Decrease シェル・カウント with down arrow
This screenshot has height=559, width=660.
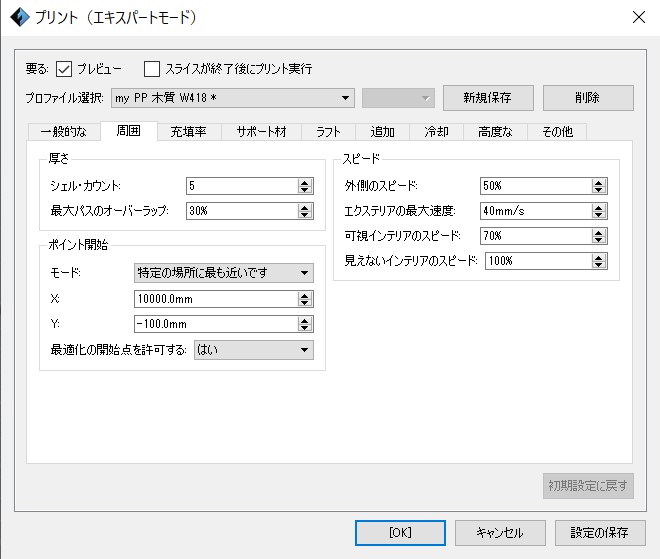[x=305, y=190]
